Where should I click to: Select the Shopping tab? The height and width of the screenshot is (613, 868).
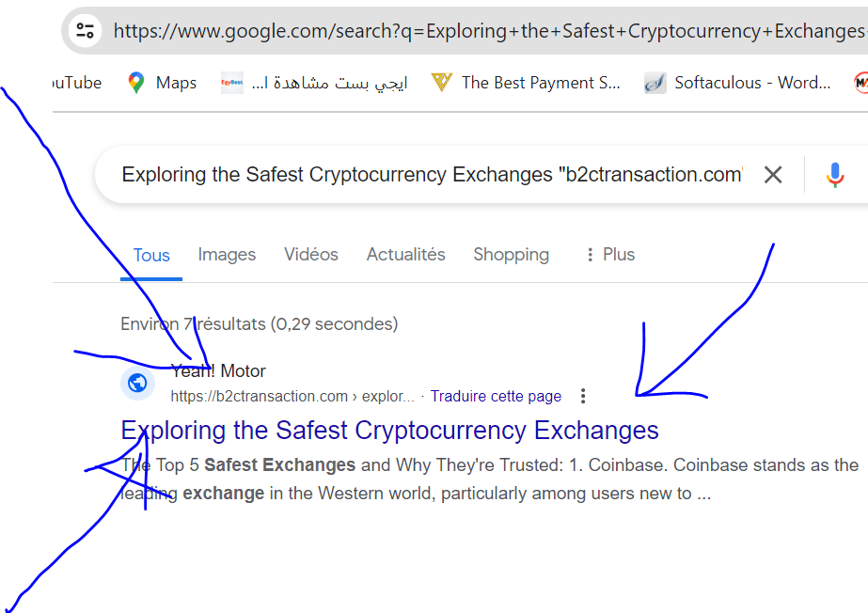[x=511, y=255]
